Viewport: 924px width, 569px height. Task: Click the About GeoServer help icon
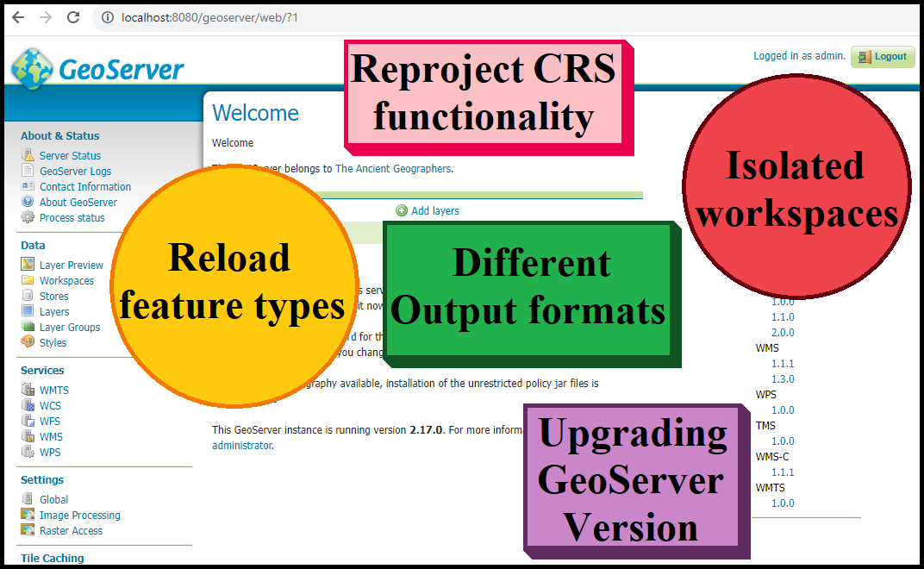coord(27,201)
